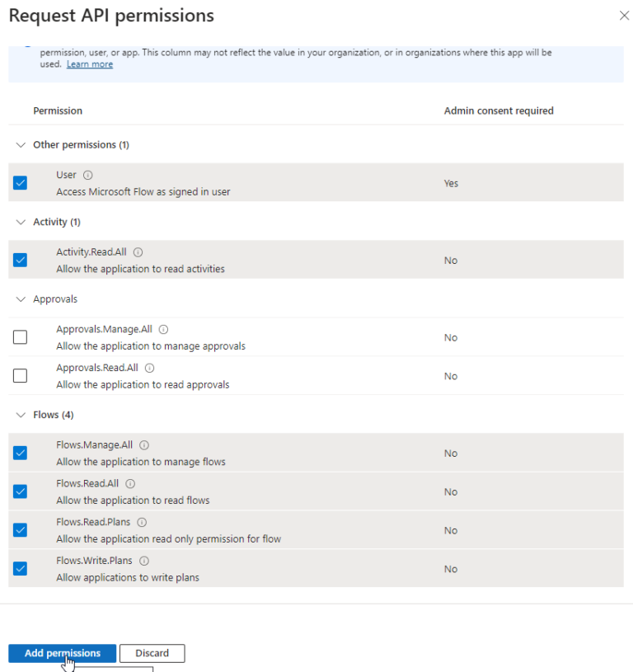This screenshot has height=672, width=633.
Task: Uncheck the User permission checkbox
Action: click(x=20, y=182)
